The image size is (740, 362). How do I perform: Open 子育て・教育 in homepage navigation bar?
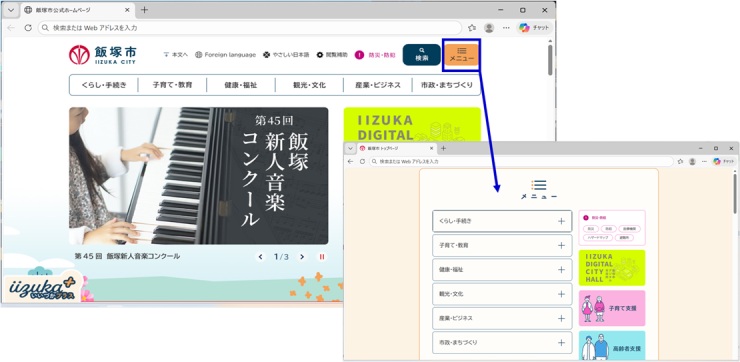click(x=172, y=85)
